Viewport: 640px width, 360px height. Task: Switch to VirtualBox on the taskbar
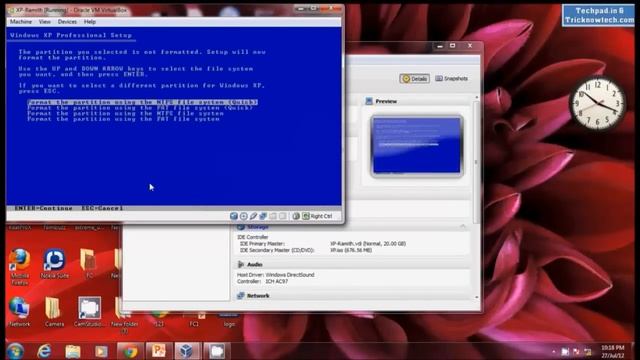point(187,351)
